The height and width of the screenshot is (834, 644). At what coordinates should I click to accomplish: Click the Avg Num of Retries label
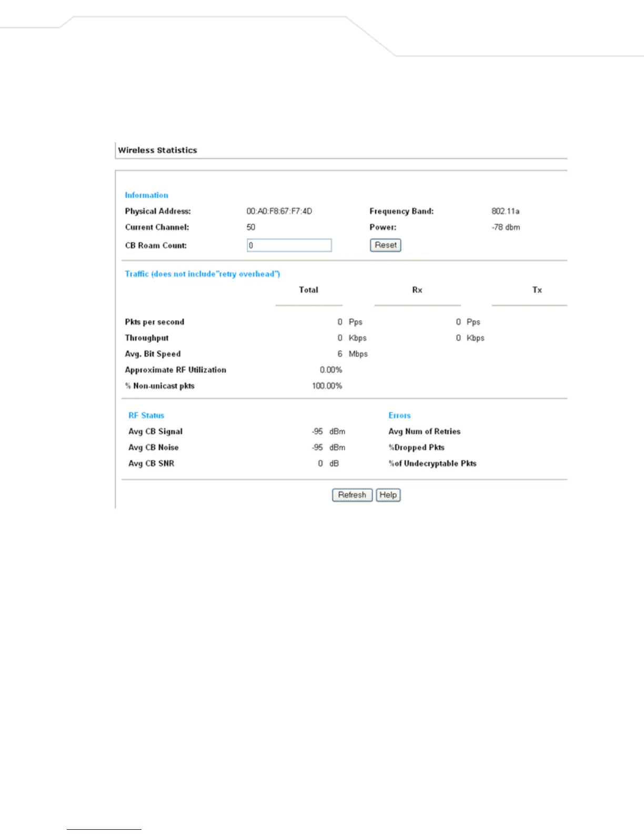tap(425, 432)
